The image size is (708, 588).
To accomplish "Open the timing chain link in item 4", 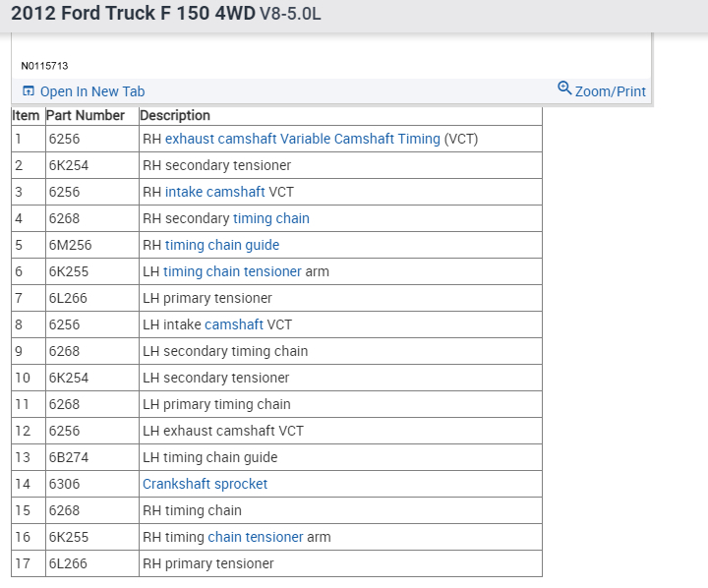I will click(x=271, y=218).
